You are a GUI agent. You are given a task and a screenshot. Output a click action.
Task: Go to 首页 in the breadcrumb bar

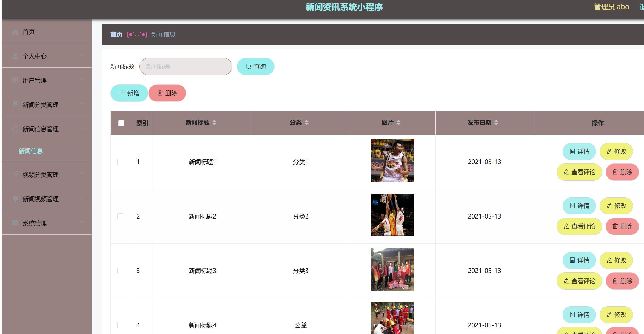pos(116,35)
